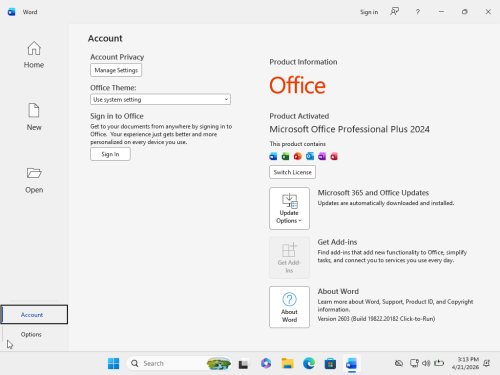
Task: Click the OneNote icon in product contents
Action: 322,156
